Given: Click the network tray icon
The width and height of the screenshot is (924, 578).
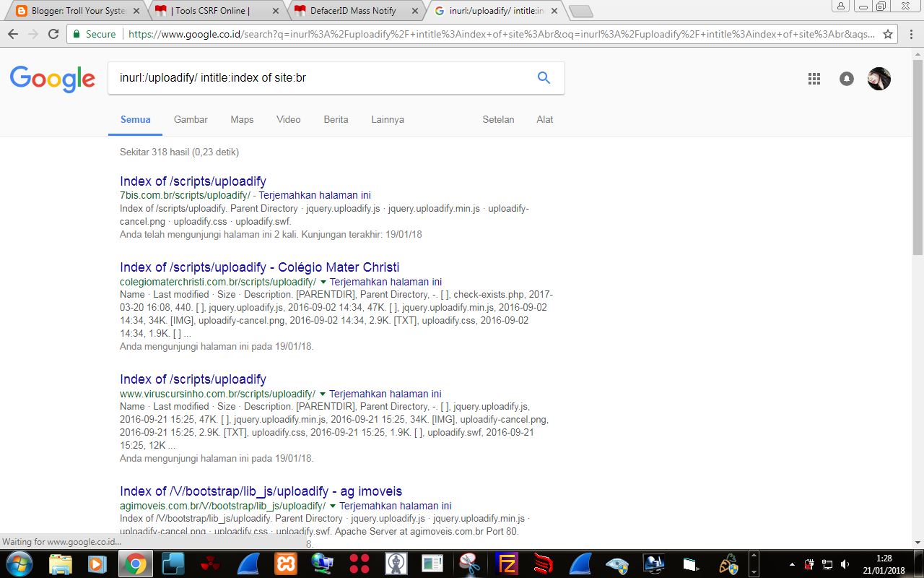Looking at the screenshot, I should point(827,564).
